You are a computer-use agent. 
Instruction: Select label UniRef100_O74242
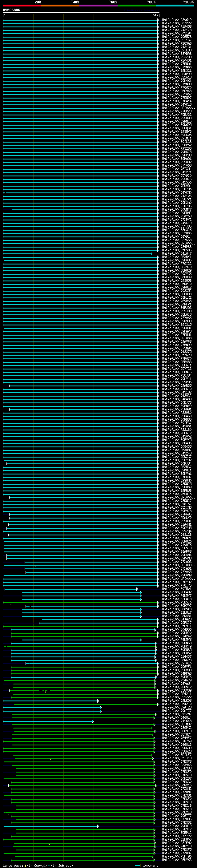click(x=176, y=636)
